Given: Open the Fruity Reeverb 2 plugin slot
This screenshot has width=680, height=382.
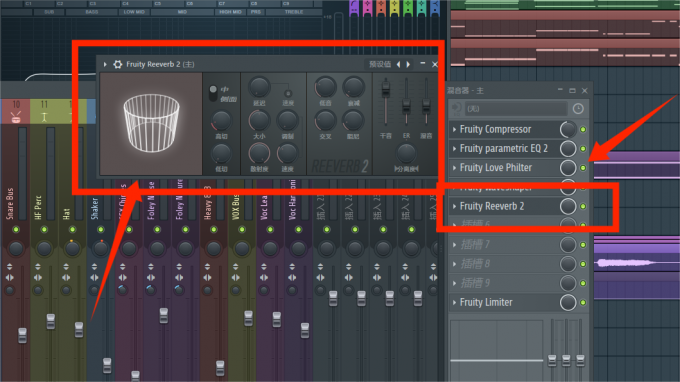Looking at the screenshot, I should point(492,206).
